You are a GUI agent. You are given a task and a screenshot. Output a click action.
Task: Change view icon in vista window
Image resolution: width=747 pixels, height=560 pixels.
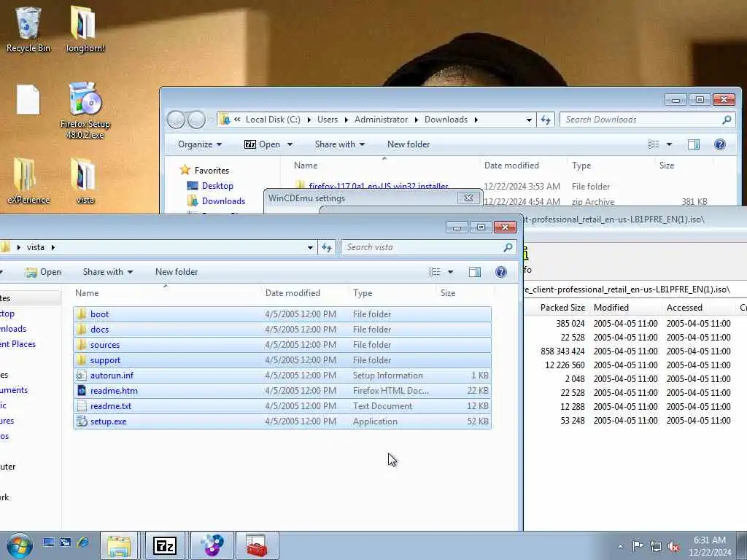click(435, 272)
